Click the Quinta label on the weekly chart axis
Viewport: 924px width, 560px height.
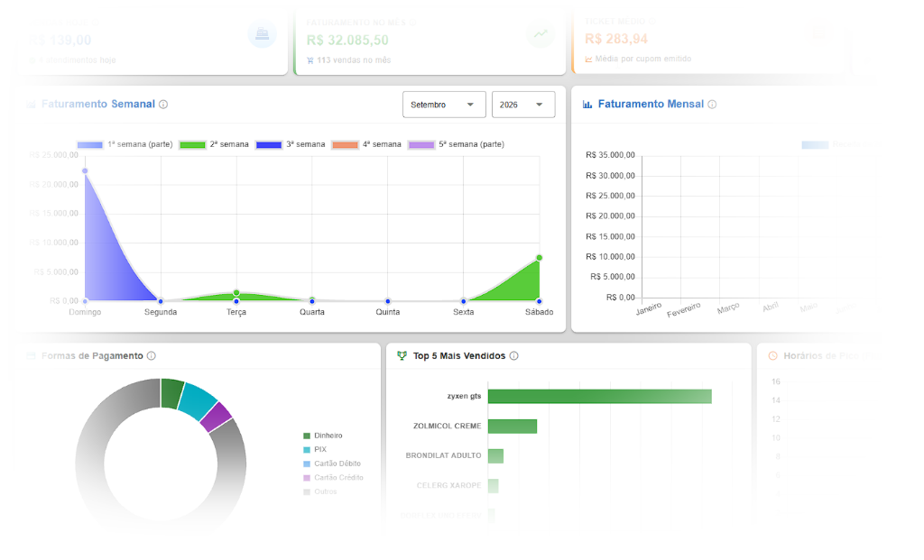388,312
